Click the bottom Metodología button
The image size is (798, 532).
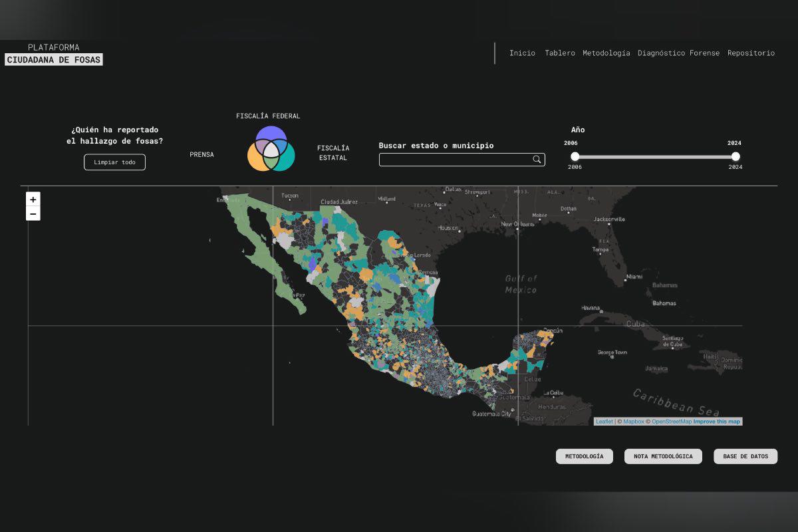click(585, 456)
